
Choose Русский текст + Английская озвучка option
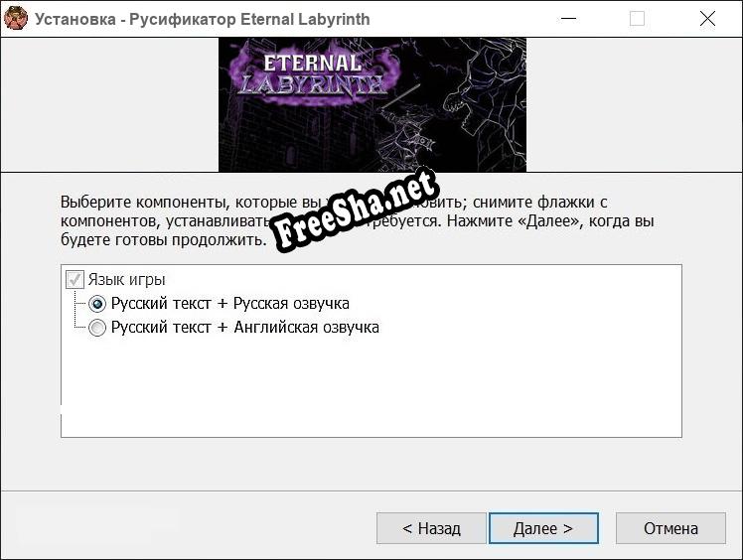[x=97, y=328]
